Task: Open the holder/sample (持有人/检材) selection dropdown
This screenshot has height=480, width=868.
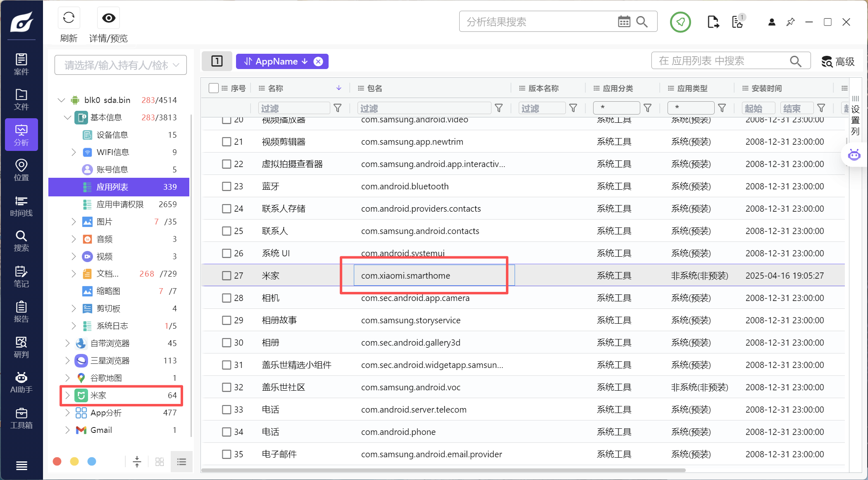Action: click(x=121, y=65)
